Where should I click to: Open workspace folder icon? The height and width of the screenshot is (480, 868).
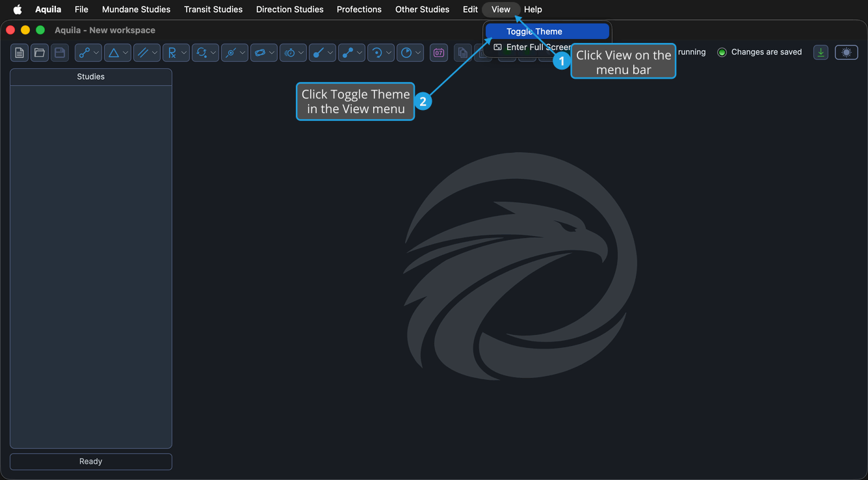(x=40, y=53)
